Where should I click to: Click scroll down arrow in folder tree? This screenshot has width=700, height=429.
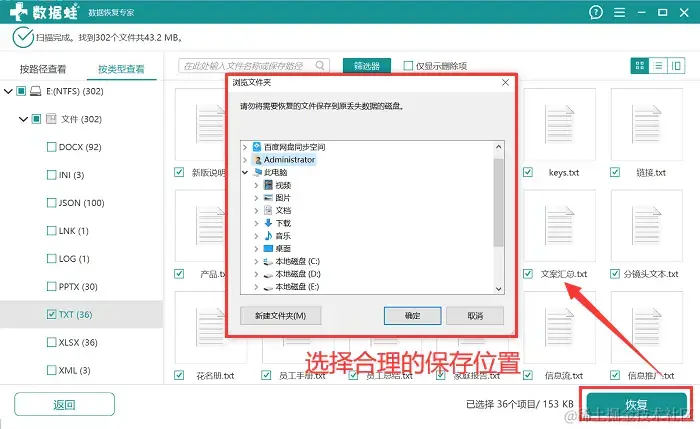pos(499,289)
